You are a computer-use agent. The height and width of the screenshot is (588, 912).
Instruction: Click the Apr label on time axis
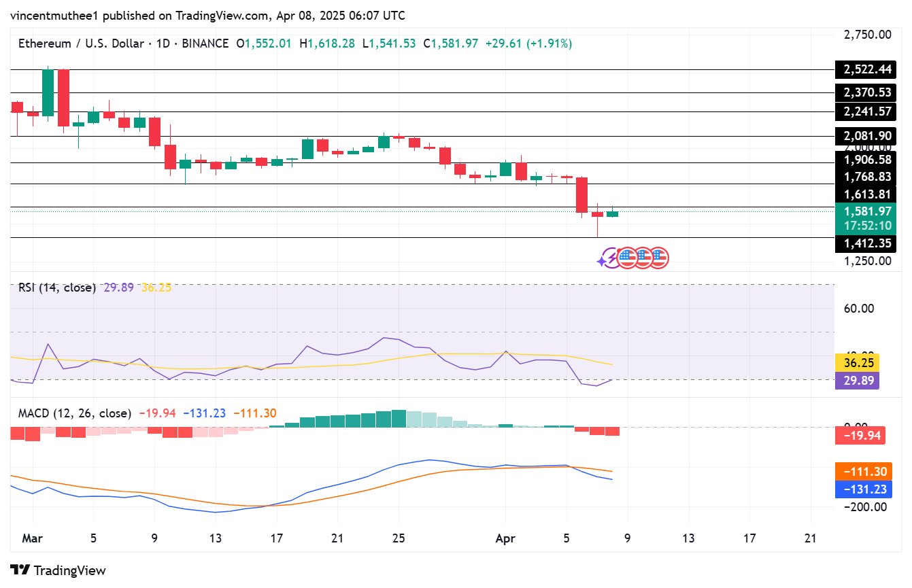point(505,538)
